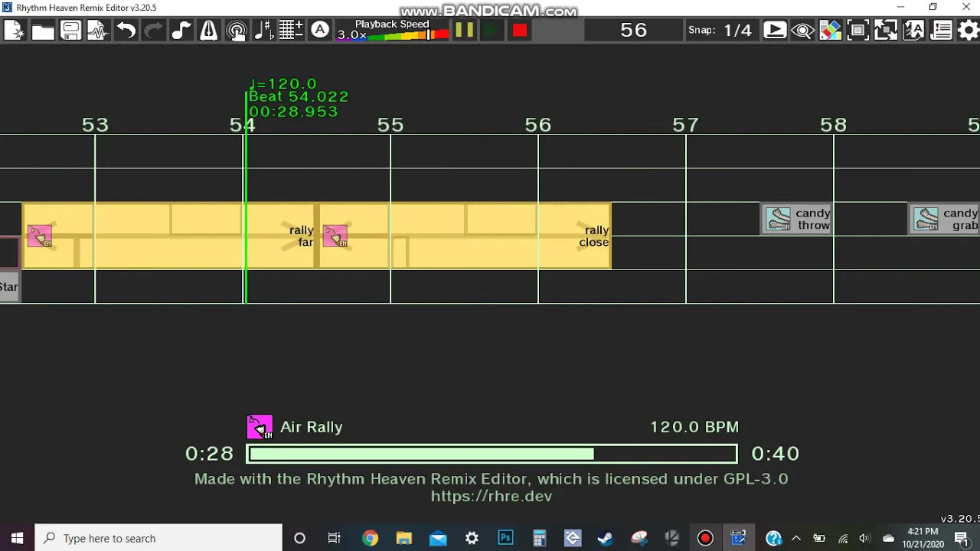Image resolution: width=980 pixels, height=551 pixels.
Task: Select the rally close cue block
Action: [465, 236]
